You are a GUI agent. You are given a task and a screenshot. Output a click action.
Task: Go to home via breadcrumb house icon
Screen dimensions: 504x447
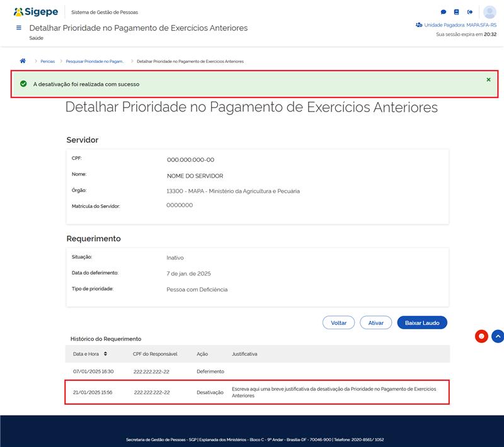[23, 61]
